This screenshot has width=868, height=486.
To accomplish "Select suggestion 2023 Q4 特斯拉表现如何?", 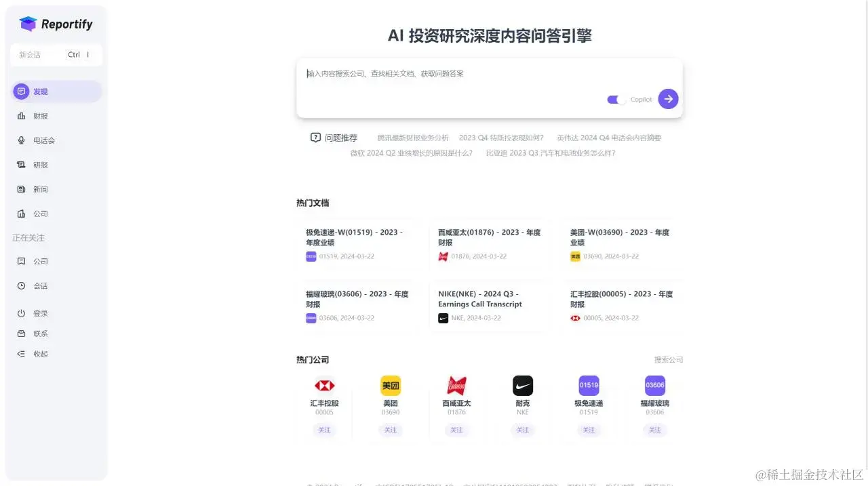I will pyautogui.click(x=501, y=138).
